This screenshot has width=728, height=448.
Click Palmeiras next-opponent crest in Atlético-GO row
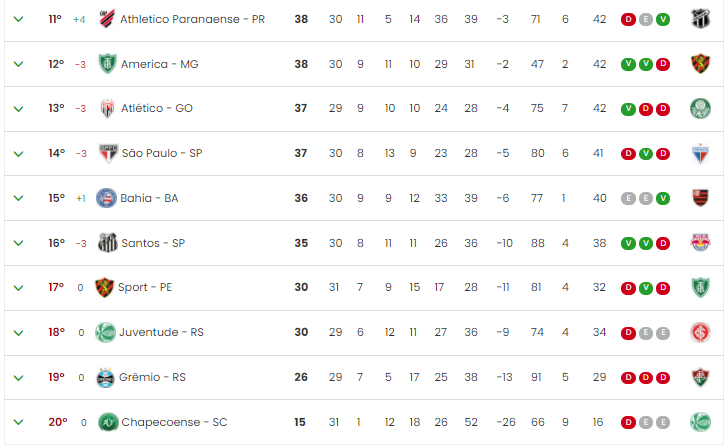pyautogui.click(x=700, y=108)
